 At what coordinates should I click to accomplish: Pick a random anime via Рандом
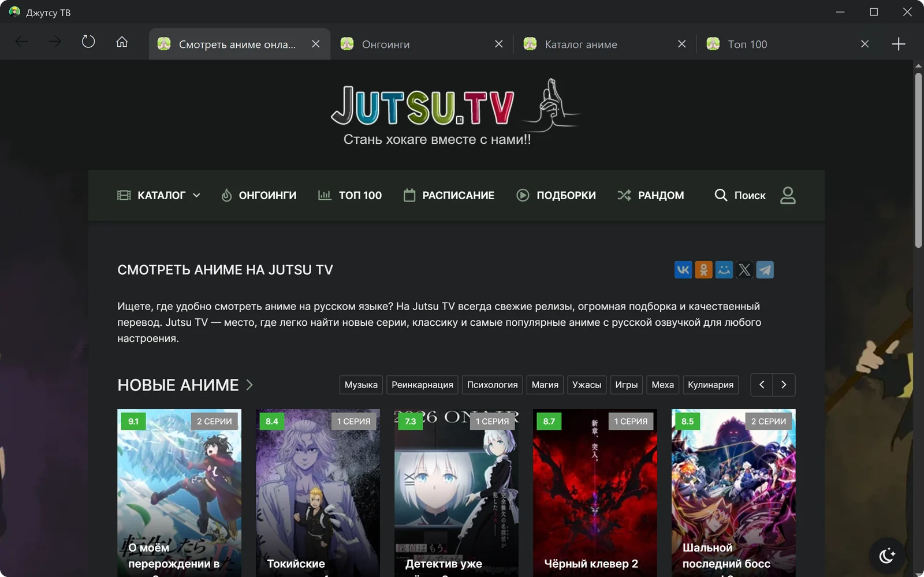click(650, 195)
